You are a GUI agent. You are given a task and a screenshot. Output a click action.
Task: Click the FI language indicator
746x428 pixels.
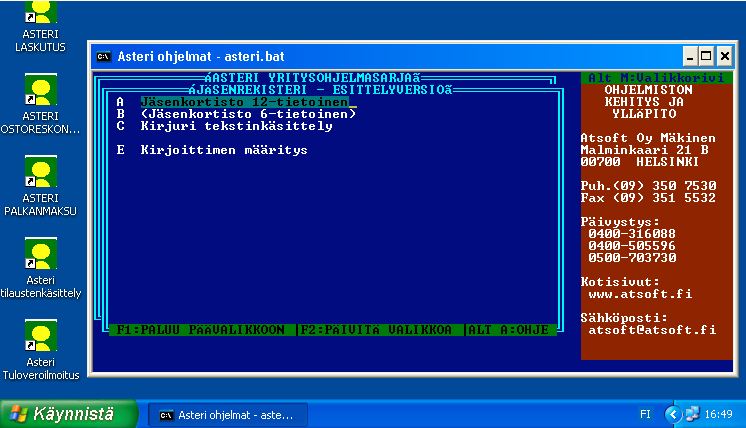[645, 414]
